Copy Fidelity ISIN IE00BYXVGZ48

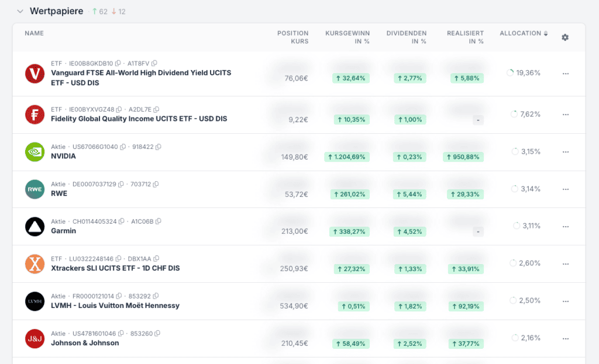pyautogui.click(x=119, y=110)
